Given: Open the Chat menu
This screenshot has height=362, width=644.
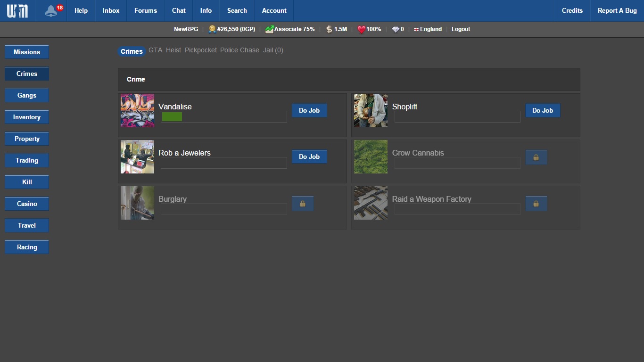Looking at the screenshot, I should (x=179, y=10).
